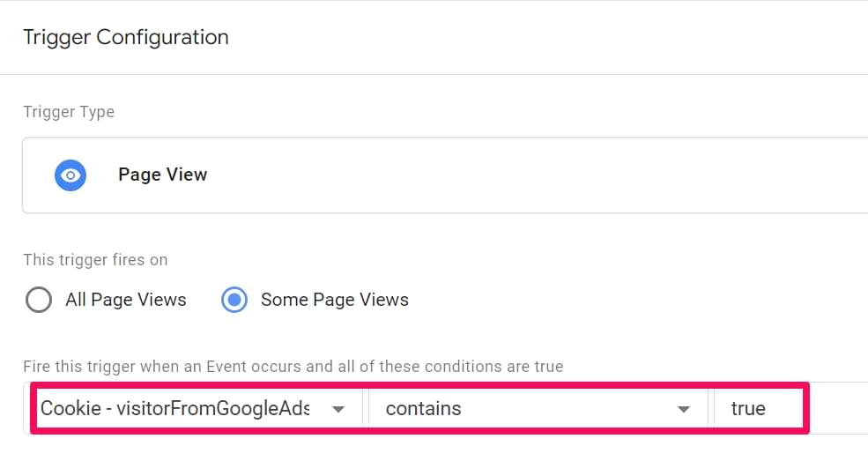Select the Some Page Views radio button
This screenshot has height=461, width=868.
coord(234,300)
